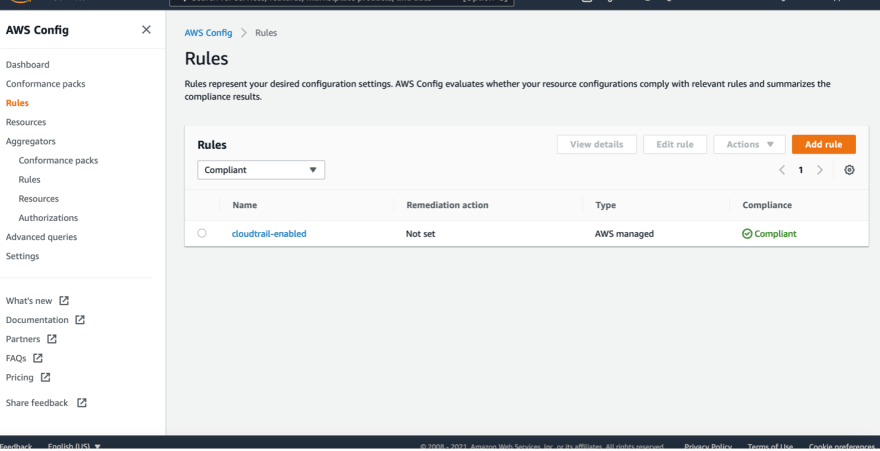Open the Compliant filter dropdown
This screenshot has height=451, width=880.
261,170
